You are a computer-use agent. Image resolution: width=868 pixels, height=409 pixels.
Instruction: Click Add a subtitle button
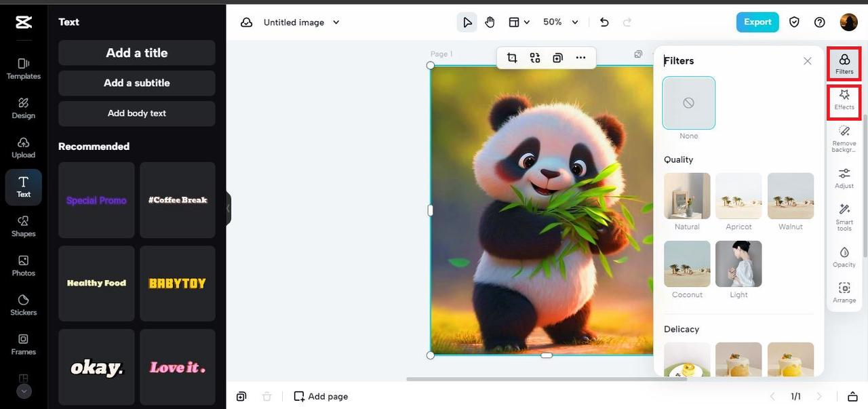pos(137,83)
